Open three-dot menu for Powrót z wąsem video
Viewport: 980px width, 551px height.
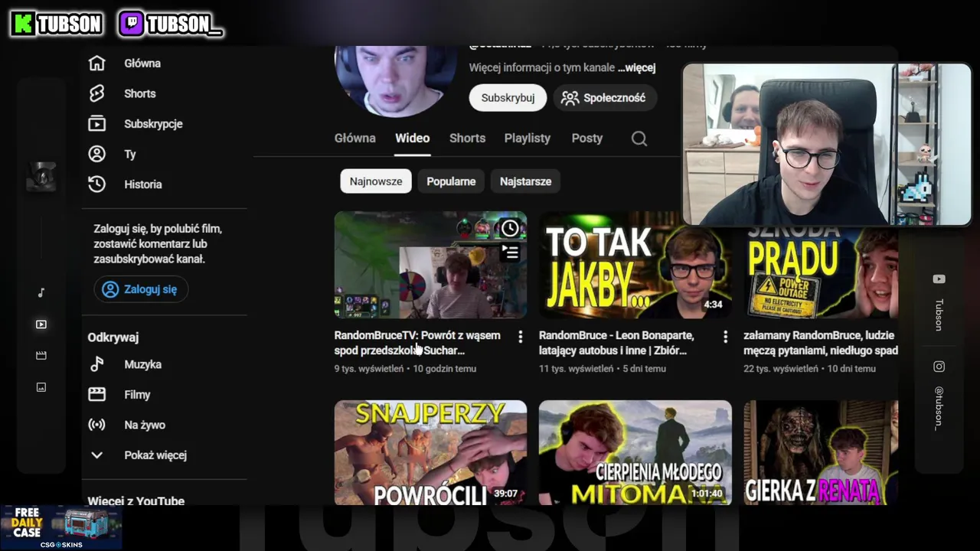[x=521, y=337]
